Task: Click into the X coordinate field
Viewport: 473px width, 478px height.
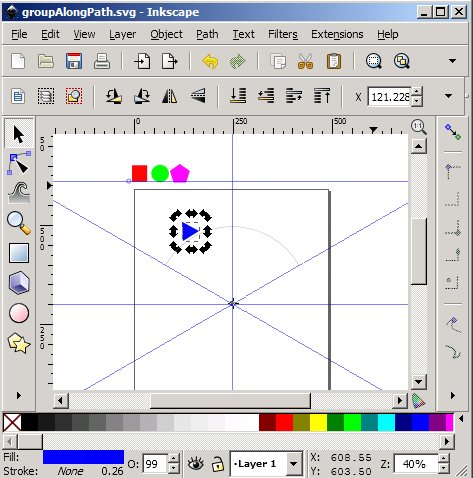Action: [x=390, y=97]
